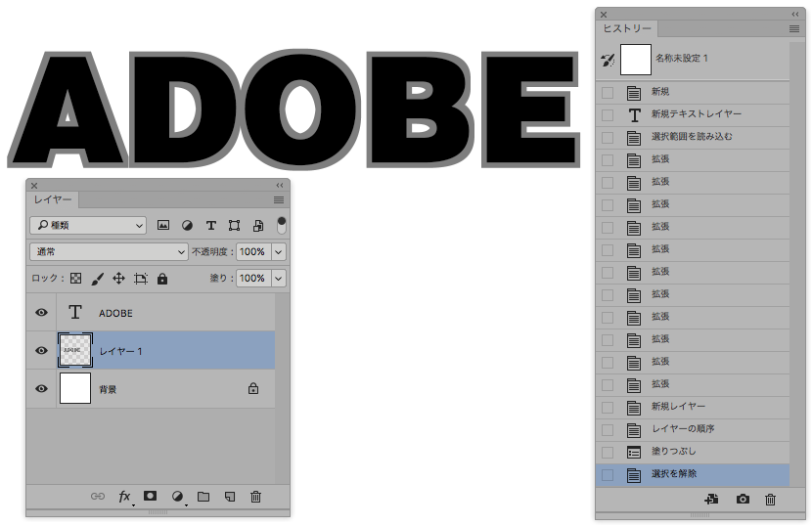Create new snapshot camera icon
Viewport: 812px width, 526px height.
click(743, 499)
